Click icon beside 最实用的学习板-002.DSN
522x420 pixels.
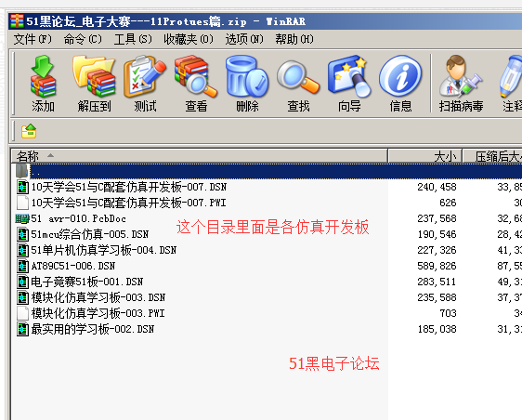(22, 329)
